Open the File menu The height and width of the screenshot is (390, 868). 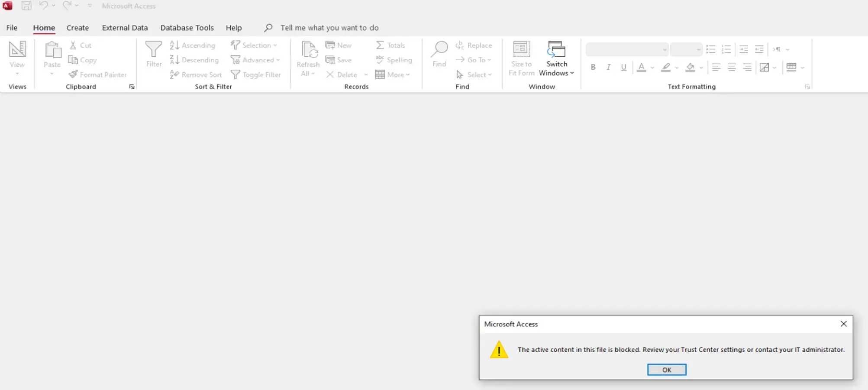pyautogui.click(x=12, y=28)
